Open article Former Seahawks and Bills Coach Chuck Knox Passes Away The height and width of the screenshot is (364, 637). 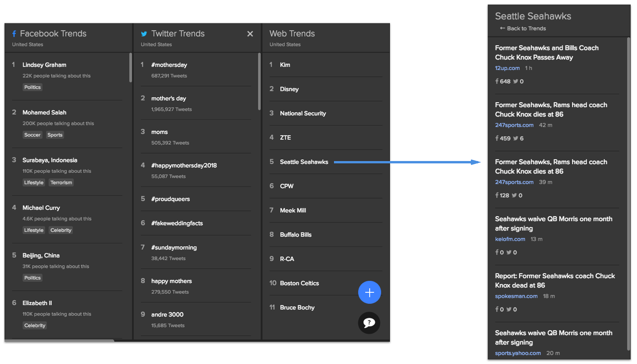pyautogui.click(x=547, y=52)
